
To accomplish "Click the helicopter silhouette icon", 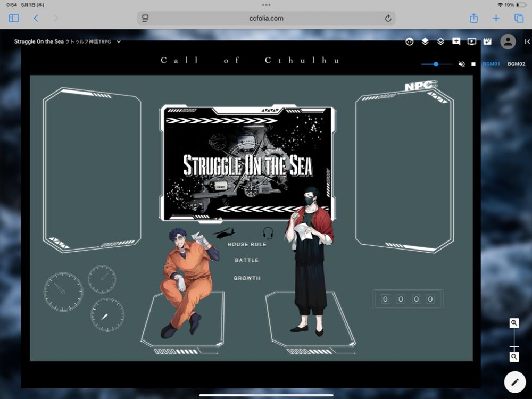I will tap(223, 233).
